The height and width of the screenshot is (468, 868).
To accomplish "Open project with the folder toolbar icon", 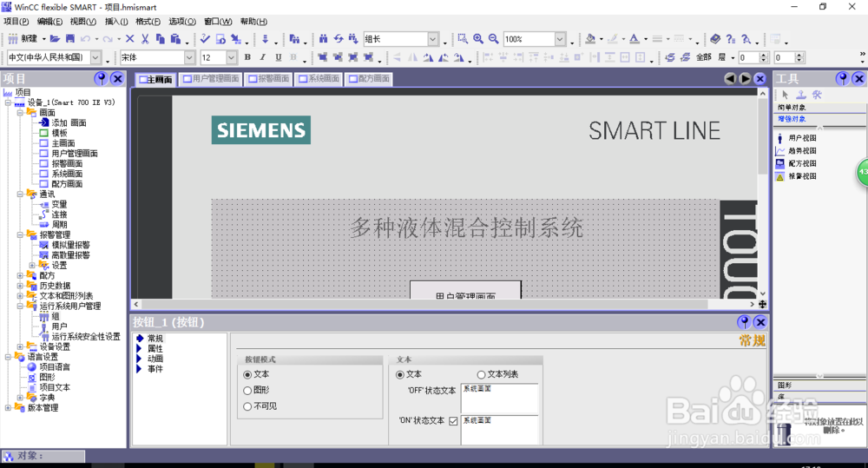I will click(x=55, y=39).
